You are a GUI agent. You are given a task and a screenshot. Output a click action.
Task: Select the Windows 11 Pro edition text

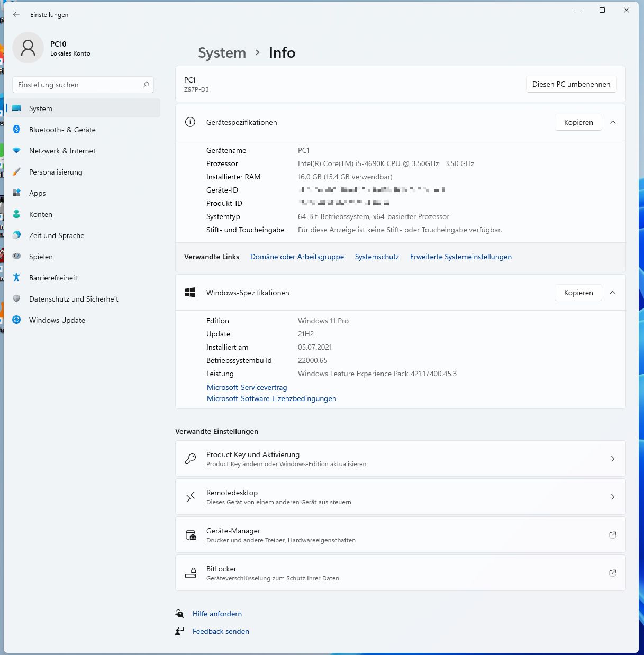(x=323, y=321)
